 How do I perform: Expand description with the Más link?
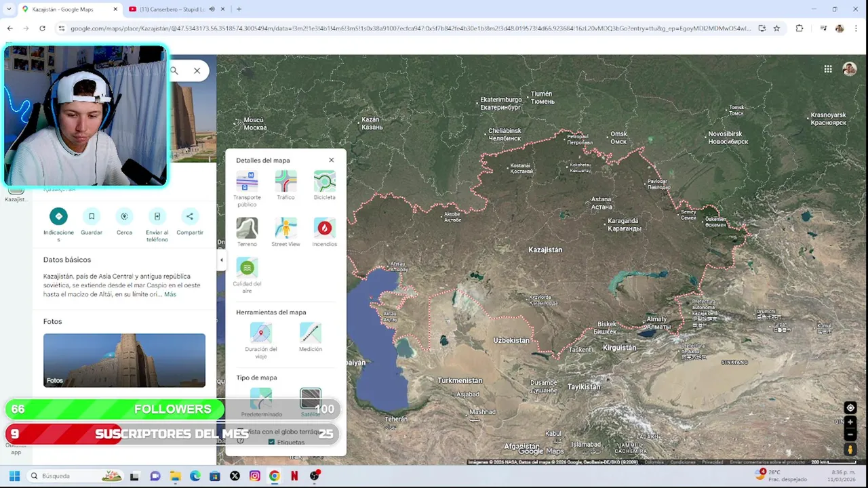(170, 294)
